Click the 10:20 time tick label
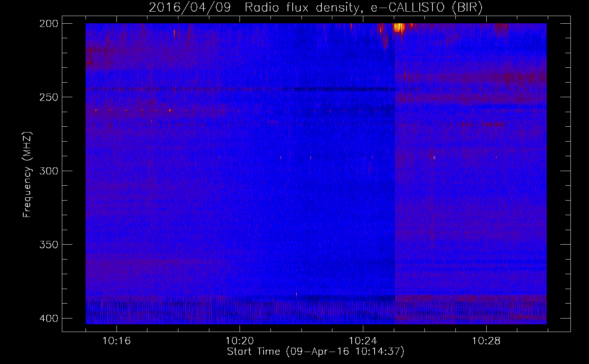 coord(240,341)
